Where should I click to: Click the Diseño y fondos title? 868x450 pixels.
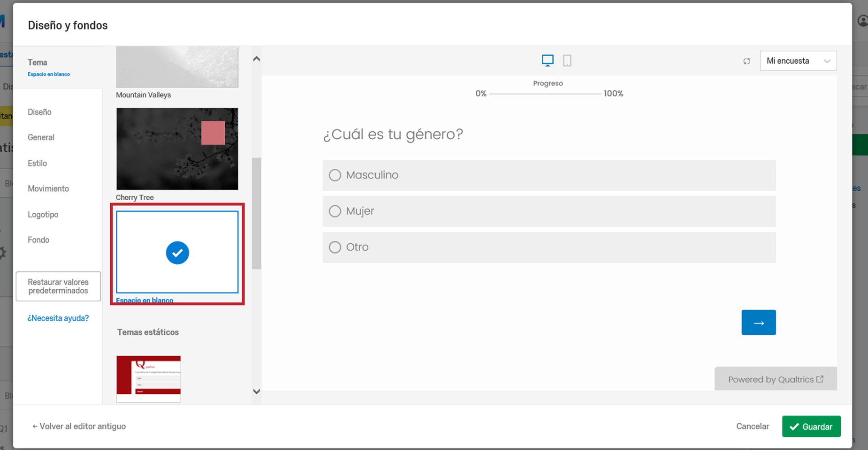(x=68, y=25)
